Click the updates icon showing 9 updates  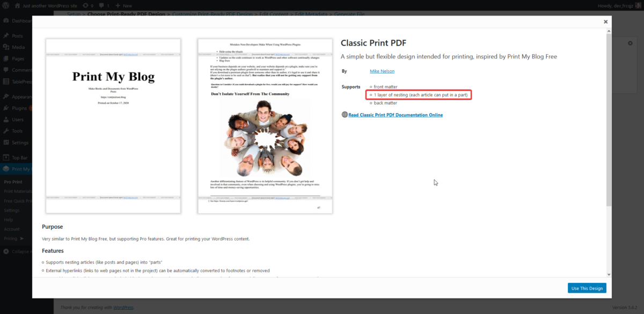click(85, 5)
